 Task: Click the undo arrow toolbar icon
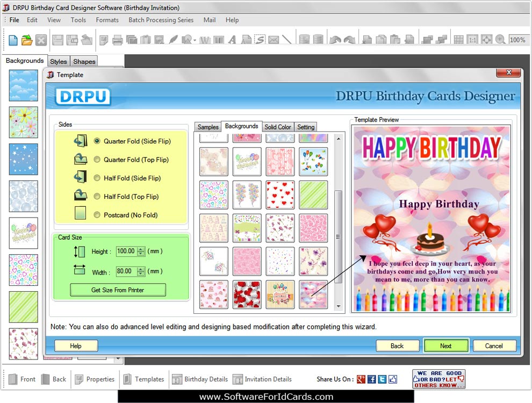coord(335,40)
